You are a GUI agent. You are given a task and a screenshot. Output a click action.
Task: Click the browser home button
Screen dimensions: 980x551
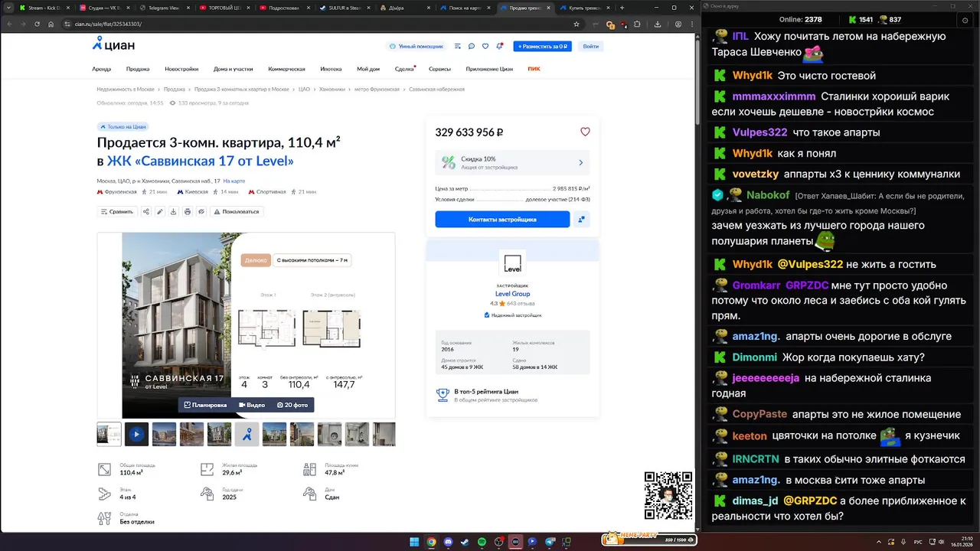[51, 24]
